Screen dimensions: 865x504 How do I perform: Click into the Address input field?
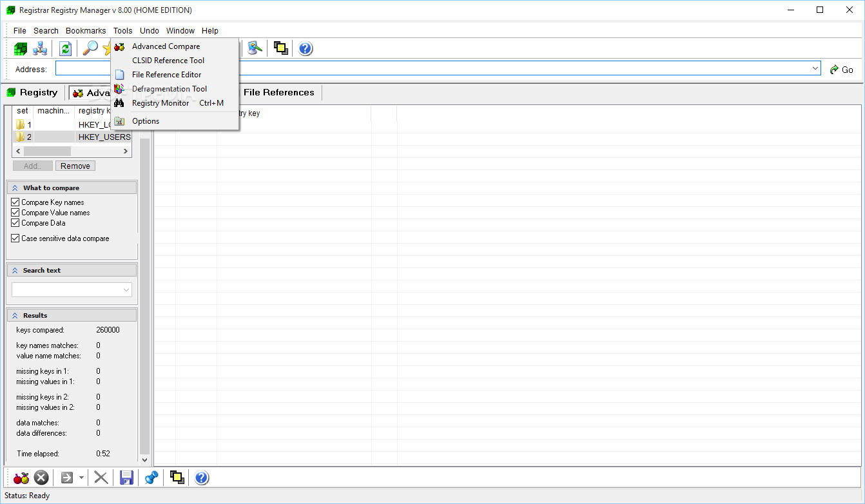[432, 68]
